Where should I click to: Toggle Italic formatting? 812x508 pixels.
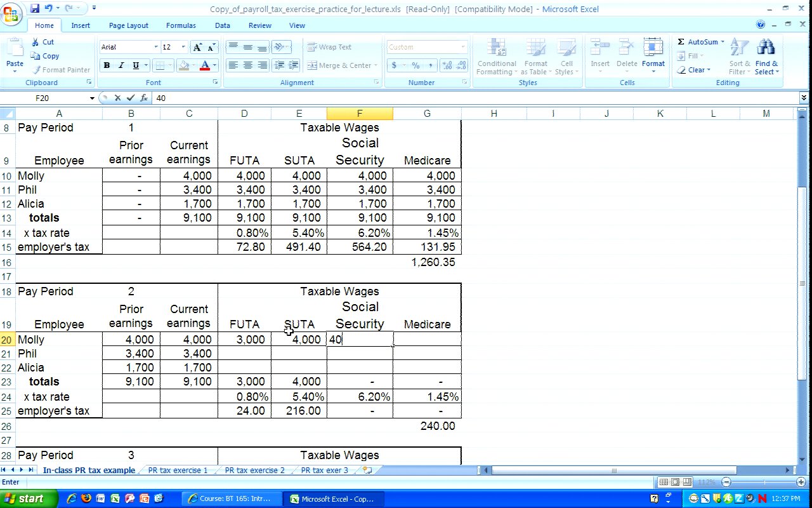pyautogui.click(x=121, y=65)
